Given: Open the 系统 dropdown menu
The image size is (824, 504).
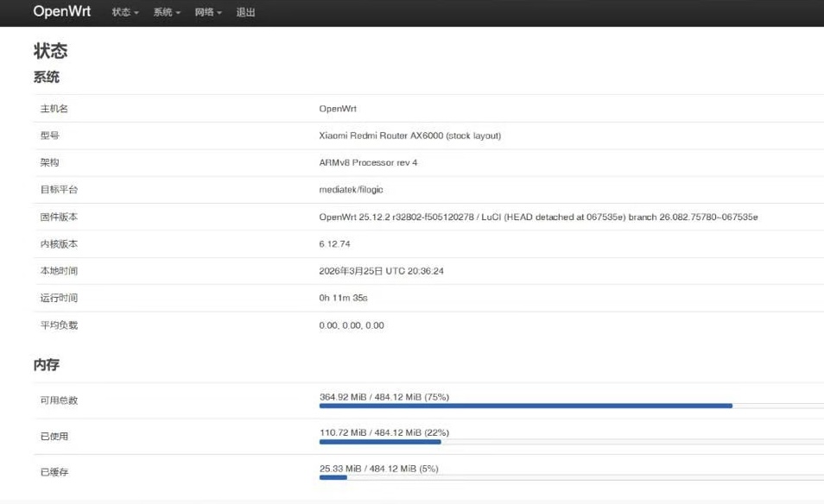Looking at the screenshot, I should click(167, 12).
